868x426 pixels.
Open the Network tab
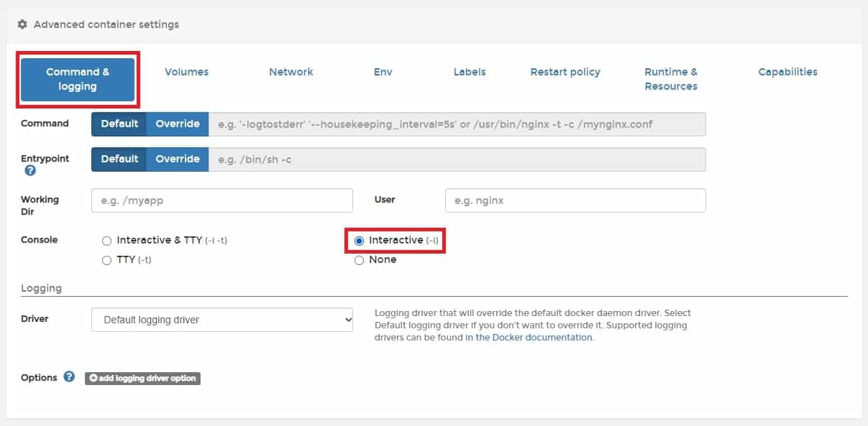[291, 72]
